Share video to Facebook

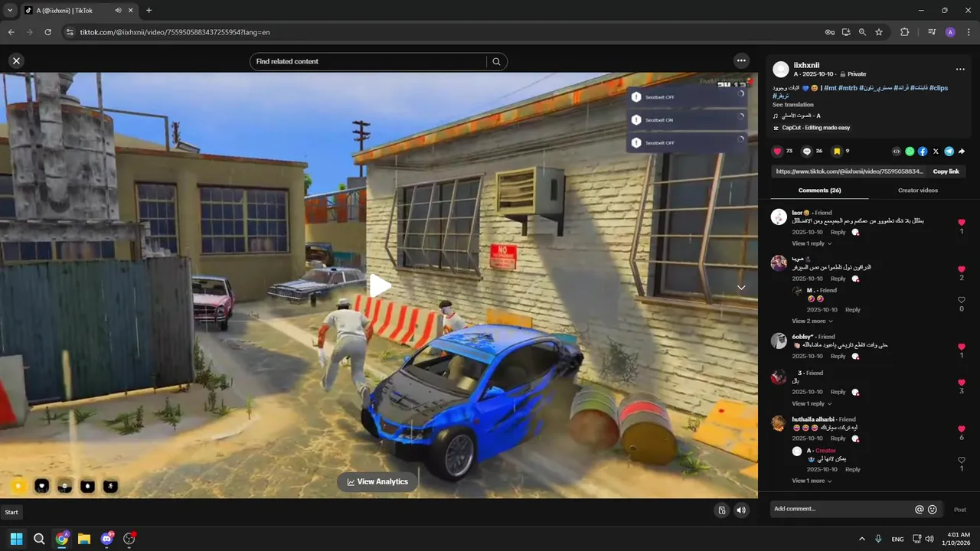(x=923, y=152)
